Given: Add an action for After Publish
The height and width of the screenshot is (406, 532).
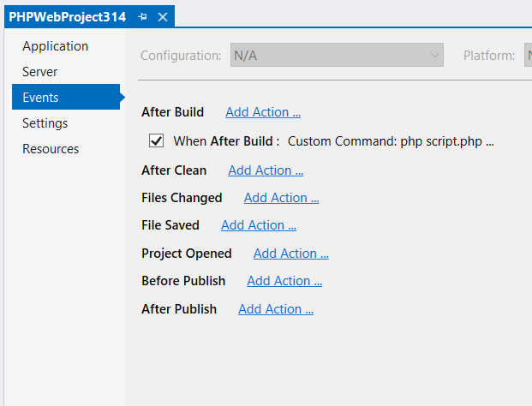Looking at the screenshot, I should click(276, 309).
